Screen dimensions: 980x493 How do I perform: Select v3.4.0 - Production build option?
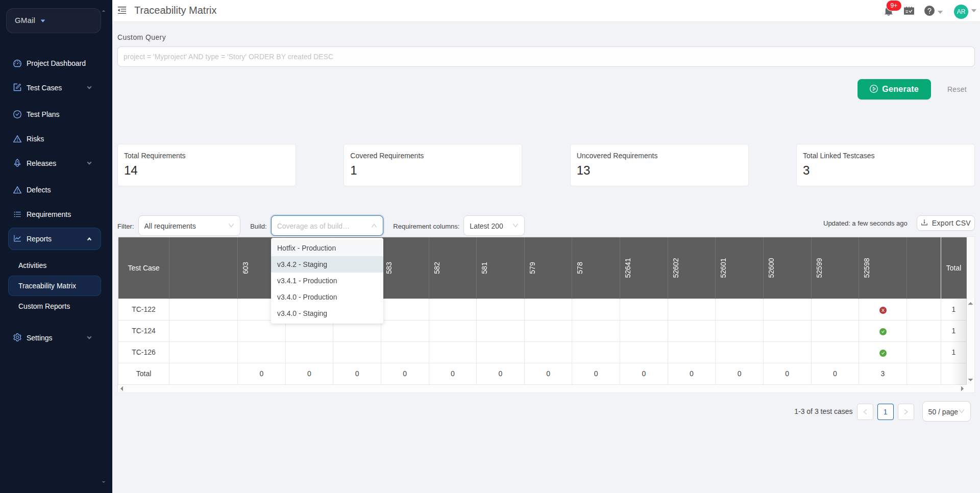click(x=327, y=297)
